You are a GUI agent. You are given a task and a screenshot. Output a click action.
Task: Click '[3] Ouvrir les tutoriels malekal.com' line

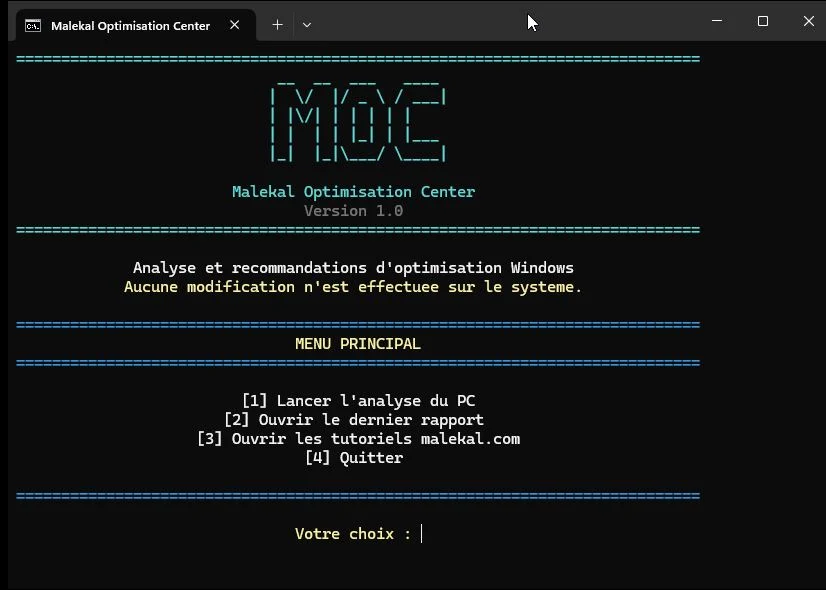tap(359, 439)
